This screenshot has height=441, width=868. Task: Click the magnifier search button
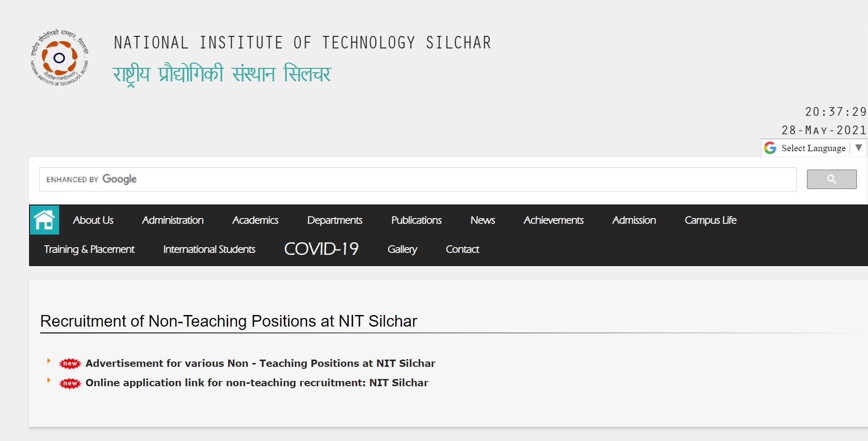(831, 179)
